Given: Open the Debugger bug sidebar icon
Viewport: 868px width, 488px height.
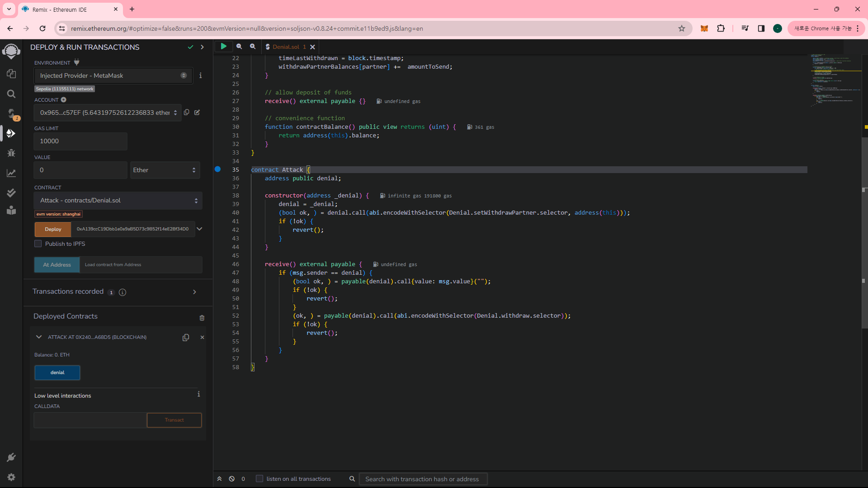Looking at the screenshot, I should [11, 153].
